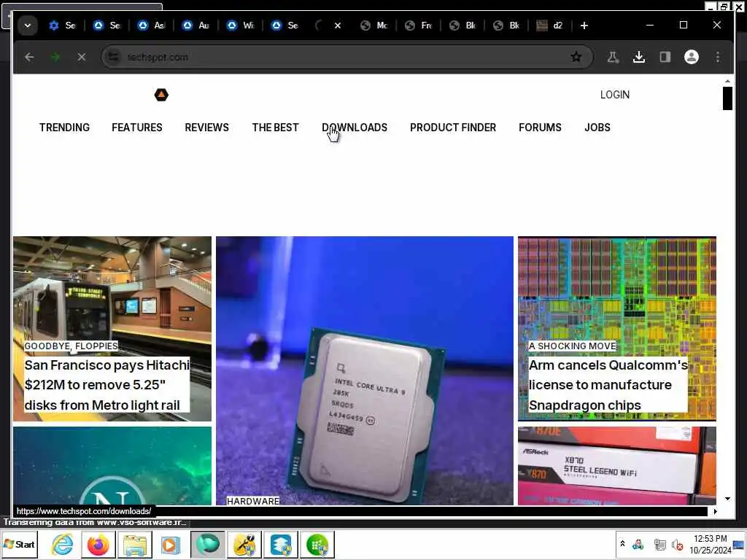Open the FEATURES section
Screen dimensions: 747x560
point(136,128)
